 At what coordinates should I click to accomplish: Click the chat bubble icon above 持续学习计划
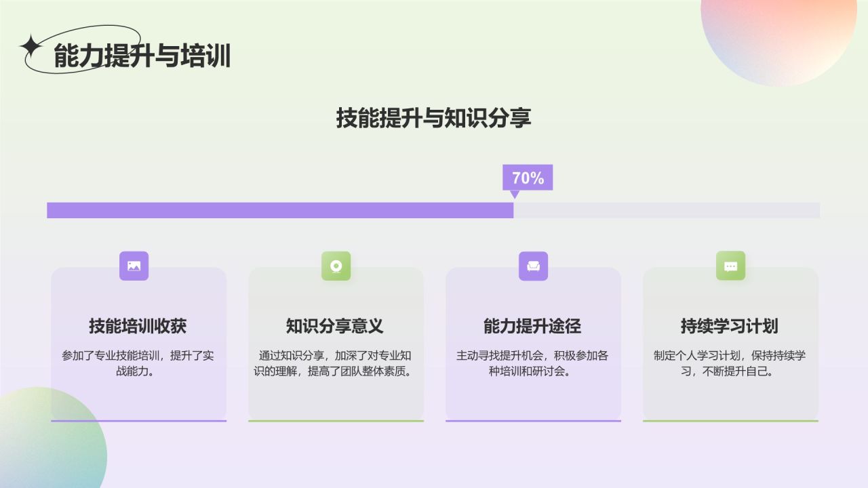click(730, 266)
